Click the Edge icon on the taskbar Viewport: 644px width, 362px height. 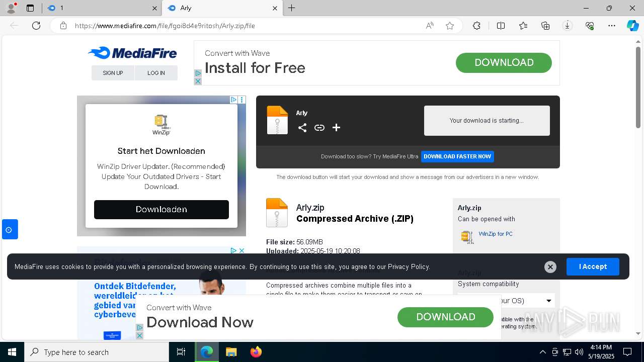click(x=207, y=352)
